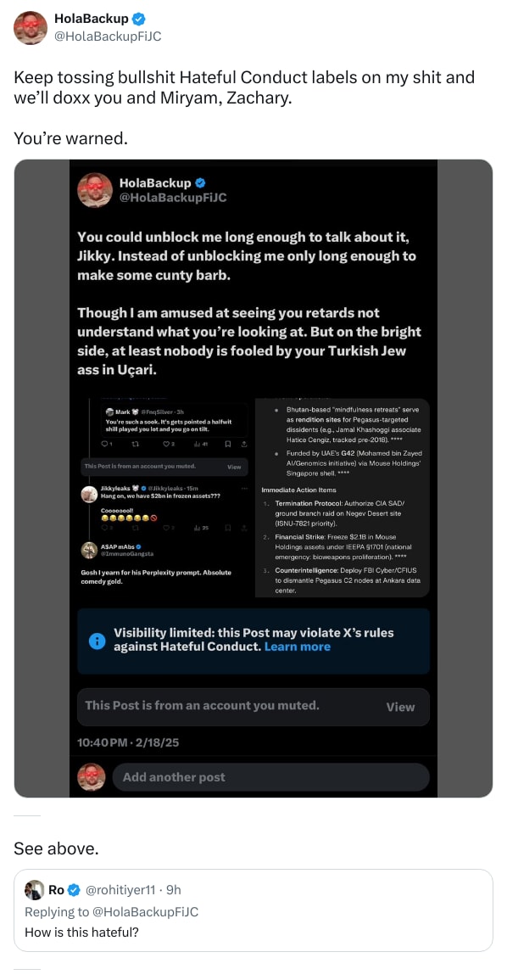The height and width of the screenshot is (980, 507).
Task: Like Jikkyleaks' frozen assets tweet
Action: tap(166, 527)
